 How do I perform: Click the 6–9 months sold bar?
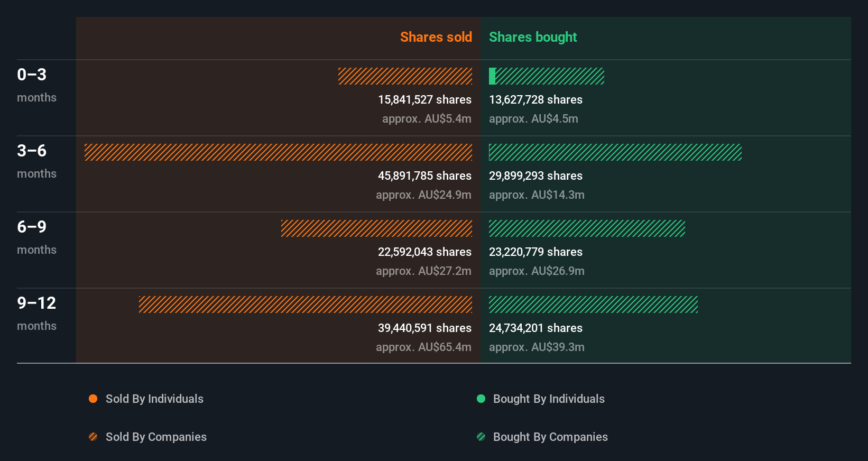coord(377,228)
